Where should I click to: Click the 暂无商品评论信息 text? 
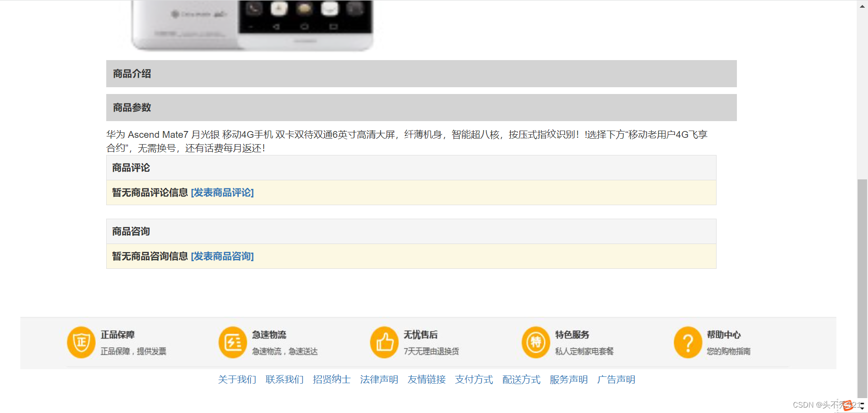[150, 192]
